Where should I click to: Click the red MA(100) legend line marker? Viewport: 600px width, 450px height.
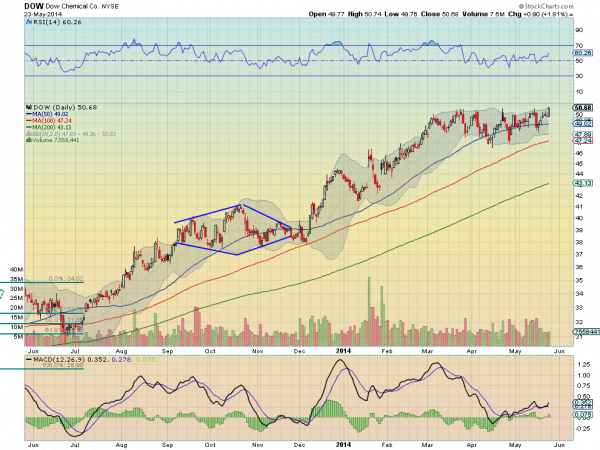pyautogui.click(x=29, y=121)
